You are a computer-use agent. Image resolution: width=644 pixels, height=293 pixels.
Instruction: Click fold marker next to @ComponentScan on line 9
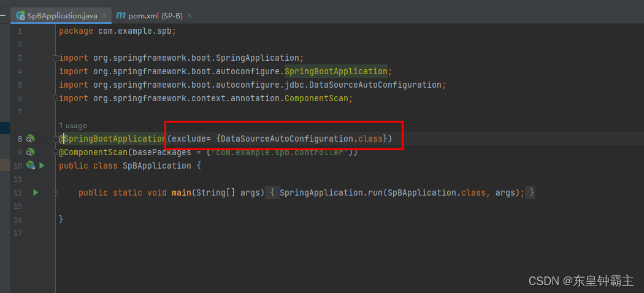(55, 152)
